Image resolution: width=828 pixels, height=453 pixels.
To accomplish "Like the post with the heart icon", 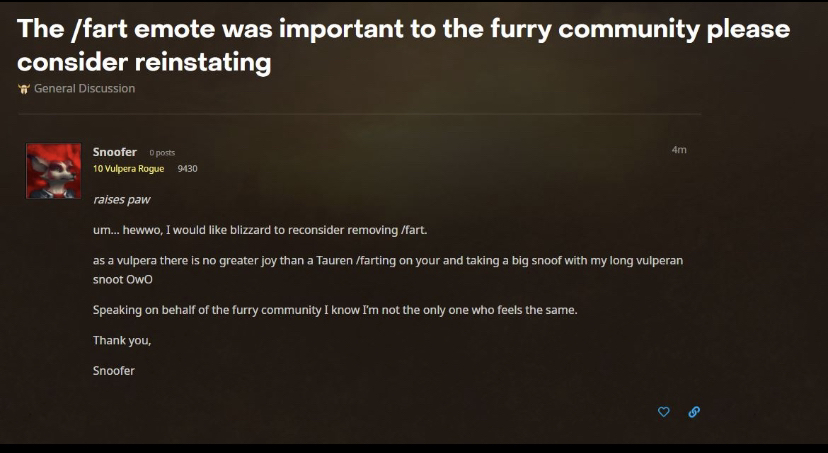I will [x=663, y=412].
